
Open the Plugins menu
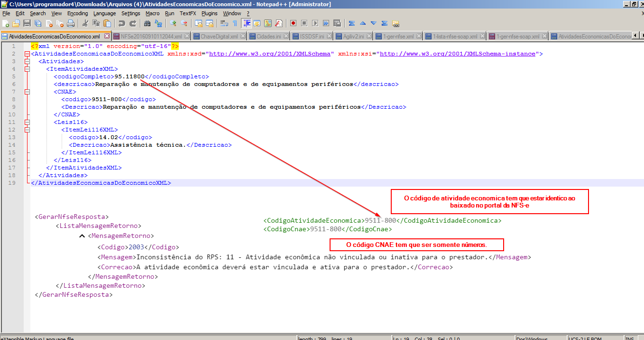click(210, 13)
